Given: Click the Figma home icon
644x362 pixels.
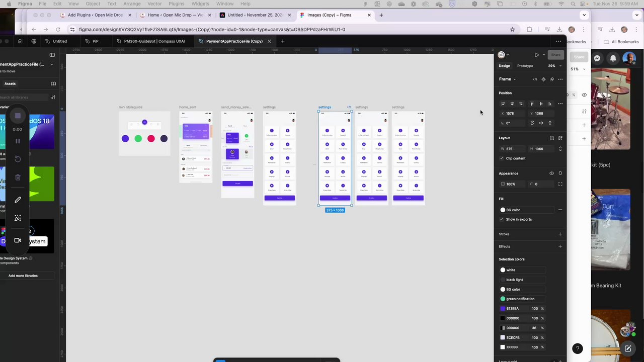Looking at the screenshot, I should [x=20, y=41].
